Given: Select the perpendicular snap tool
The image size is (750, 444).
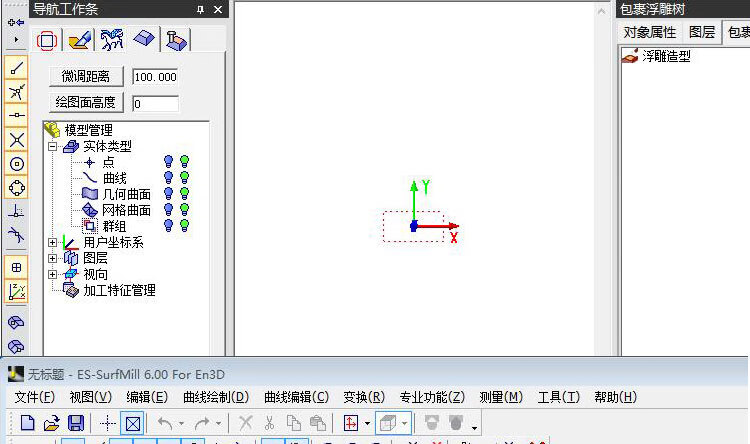Looking at the screenshot, I should click(x=17, y=211).
